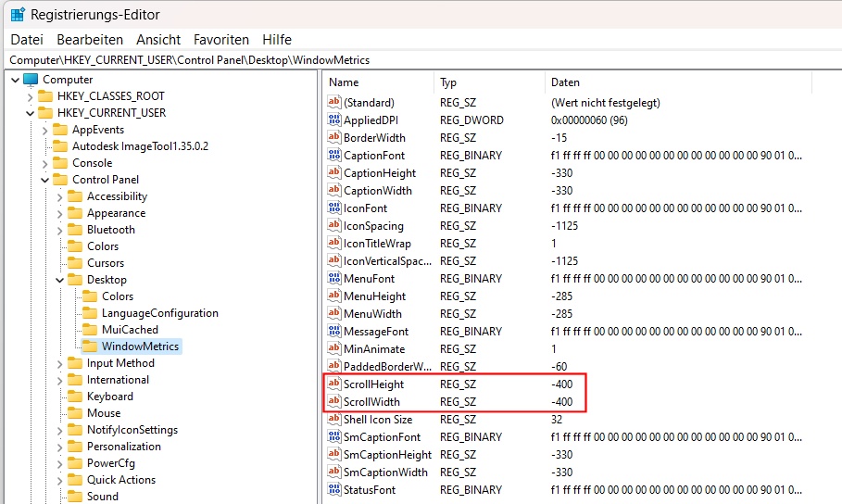
Task: Click the string icon next to ScrollHeight
Action: click(x=334, y=384)
